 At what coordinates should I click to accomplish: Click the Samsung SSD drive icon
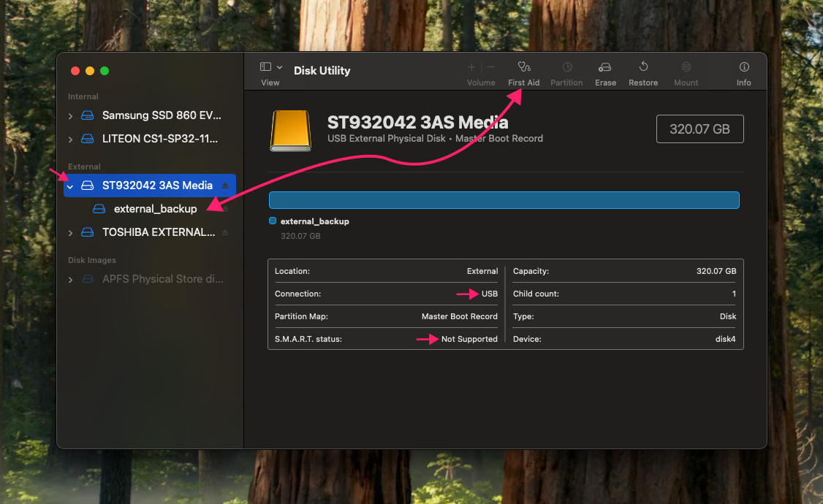click(88, 115)
